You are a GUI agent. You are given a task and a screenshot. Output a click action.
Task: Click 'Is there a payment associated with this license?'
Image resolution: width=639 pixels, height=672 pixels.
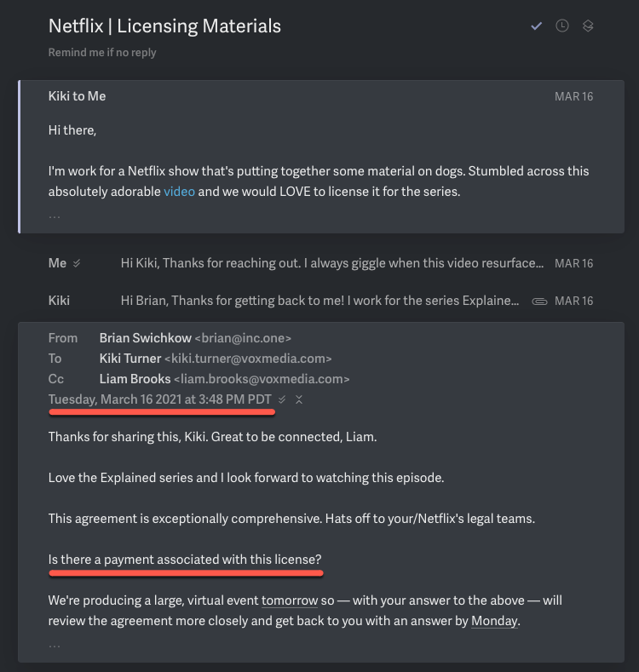point(185,560)
